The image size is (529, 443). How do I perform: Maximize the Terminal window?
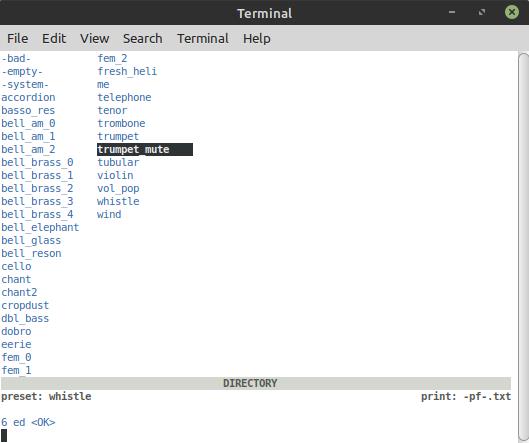pos(482,12)
